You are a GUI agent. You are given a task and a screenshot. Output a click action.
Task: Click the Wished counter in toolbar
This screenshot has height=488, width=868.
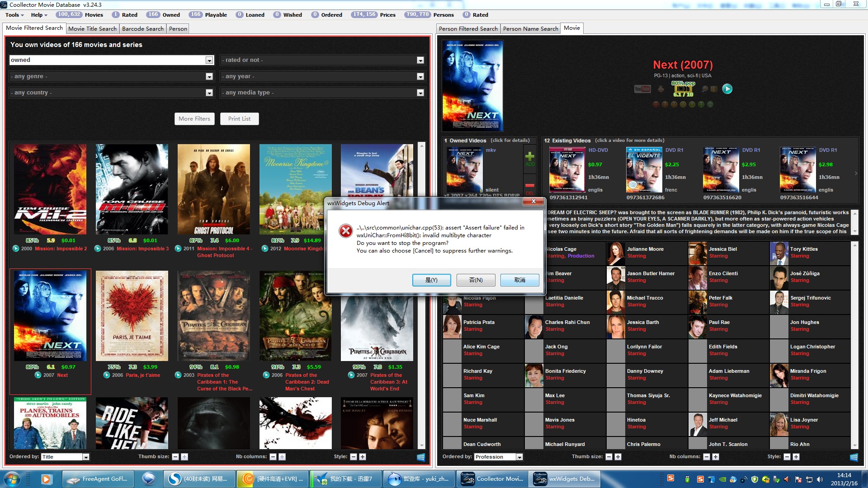pyautogui.click(x=288, y=15)
